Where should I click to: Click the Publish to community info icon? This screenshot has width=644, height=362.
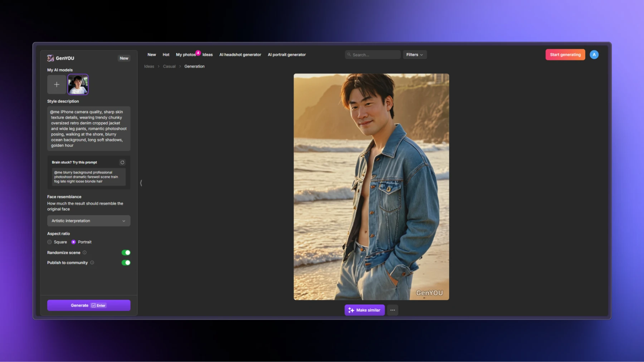coord(92,263)
